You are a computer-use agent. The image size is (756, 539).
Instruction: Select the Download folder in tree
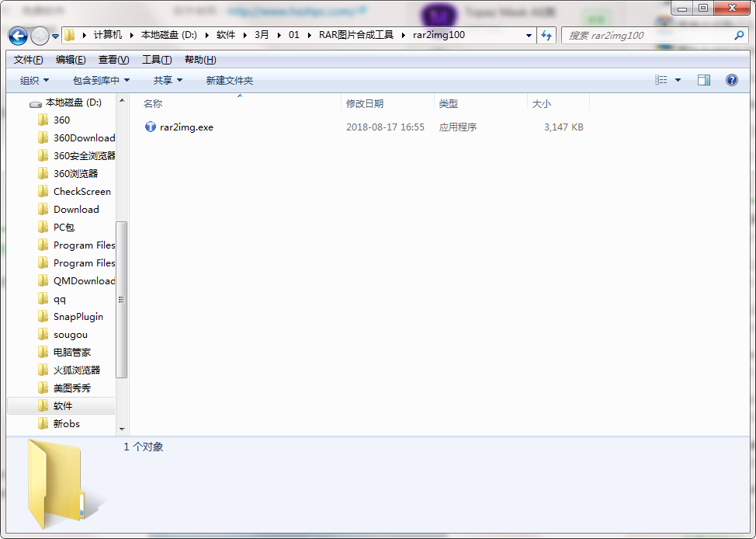pyautogui.click(x=76, y=210)
